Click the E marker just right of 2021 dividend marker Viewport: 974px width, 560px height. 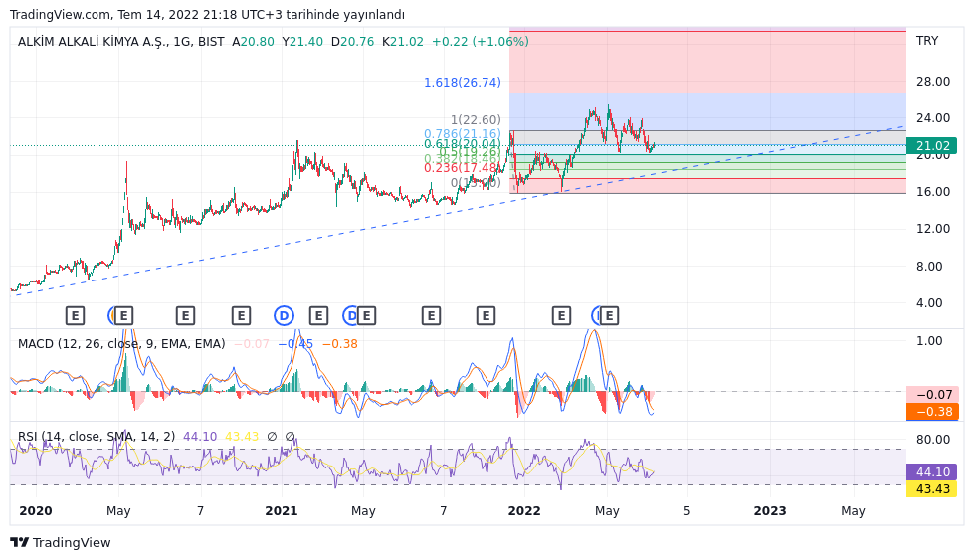click(318, 316)
